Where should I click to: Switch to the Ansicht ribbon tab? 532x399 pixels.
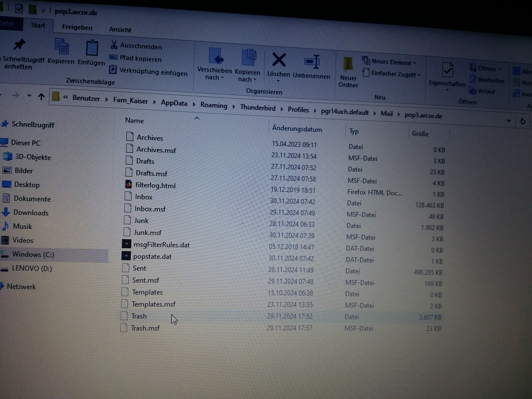click(120, 29)
